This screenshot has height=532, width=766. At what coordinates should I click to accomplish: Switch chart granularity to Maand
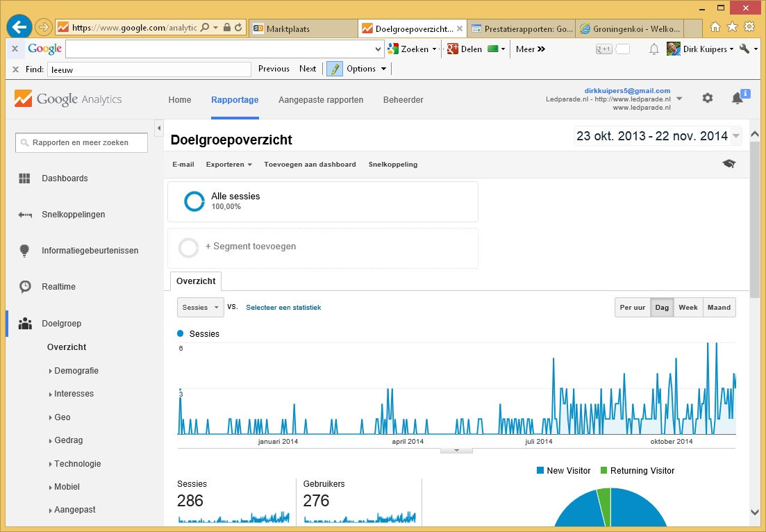click(719, 307)
